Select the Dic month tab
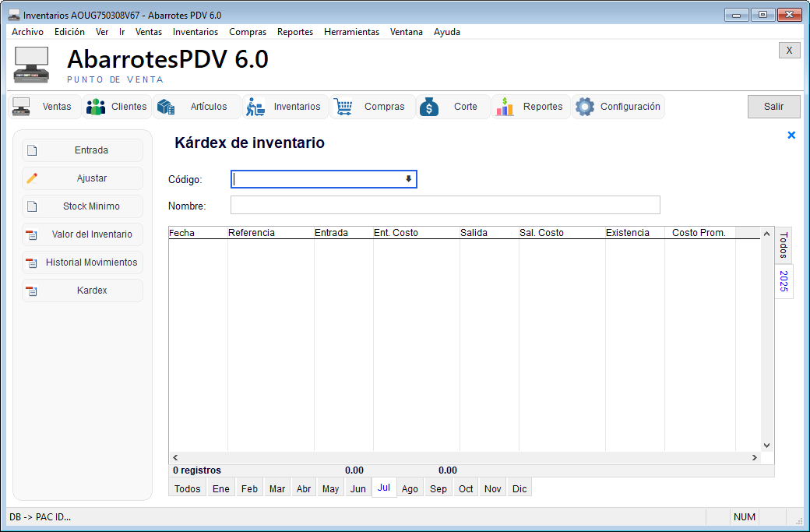The width and height of the screenshot is (810, 532). tap(519, 488)
